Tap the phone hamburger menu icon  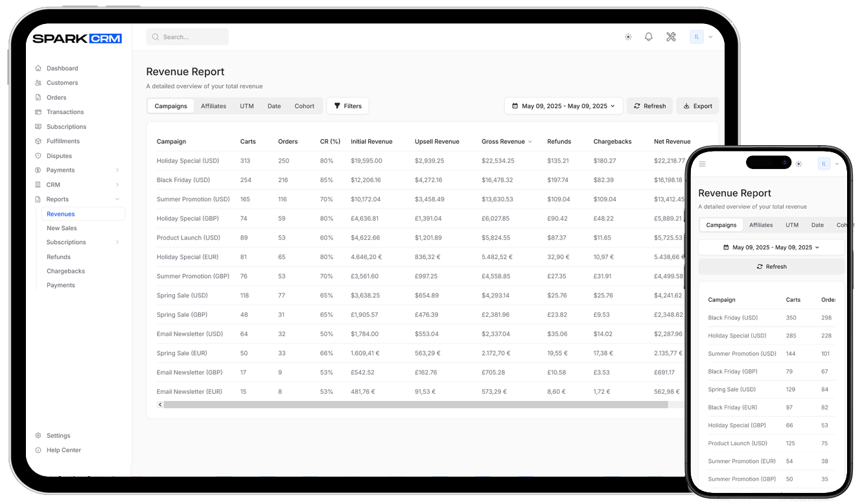[x=702, y=164]
